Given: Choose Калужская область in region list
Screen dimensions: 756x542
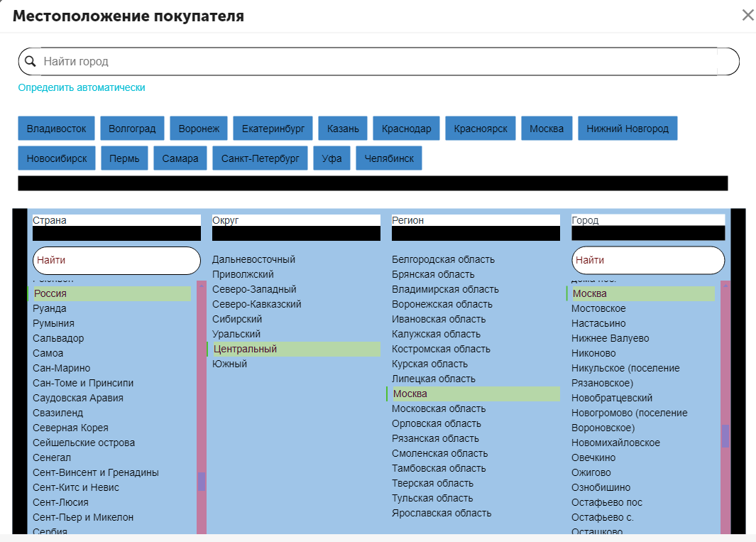Looking at the screenshot, I should (436, 334).
